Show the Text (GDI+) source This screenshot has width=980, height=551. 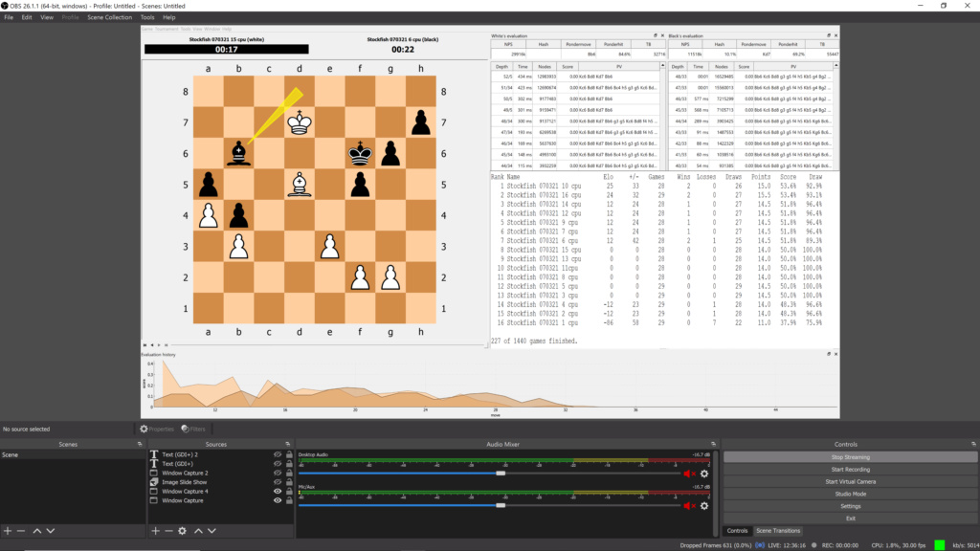tap(278, 464)
